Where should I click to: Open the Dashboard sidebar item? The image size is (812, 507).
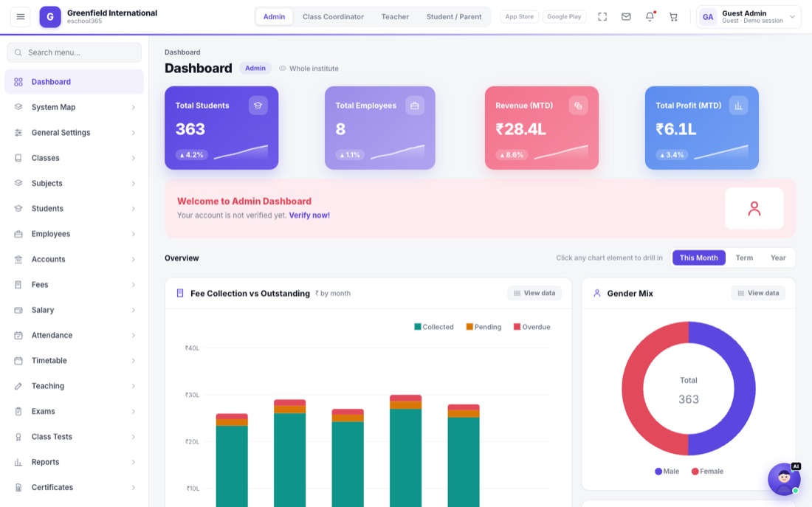(x=74, y=82)
